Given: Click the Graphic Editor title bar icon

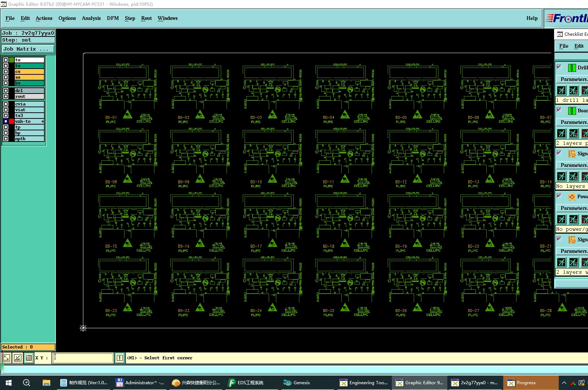Looking at the screenshot, I should 4,4.
